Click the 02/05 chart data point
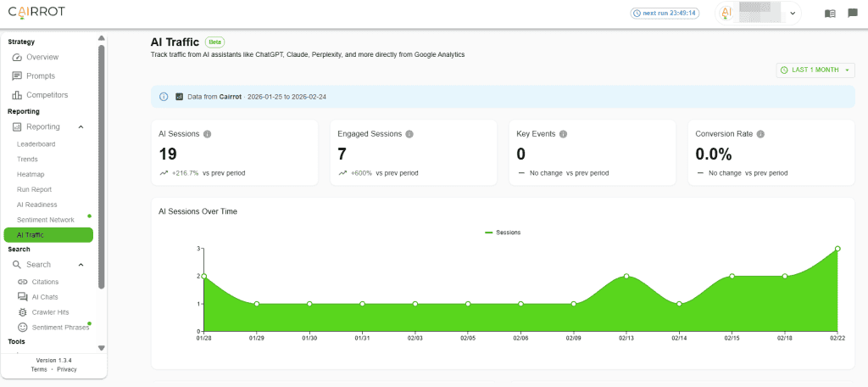Image resolution: width=868 pixels, height=387 pixels. click(x=468, y=304)
